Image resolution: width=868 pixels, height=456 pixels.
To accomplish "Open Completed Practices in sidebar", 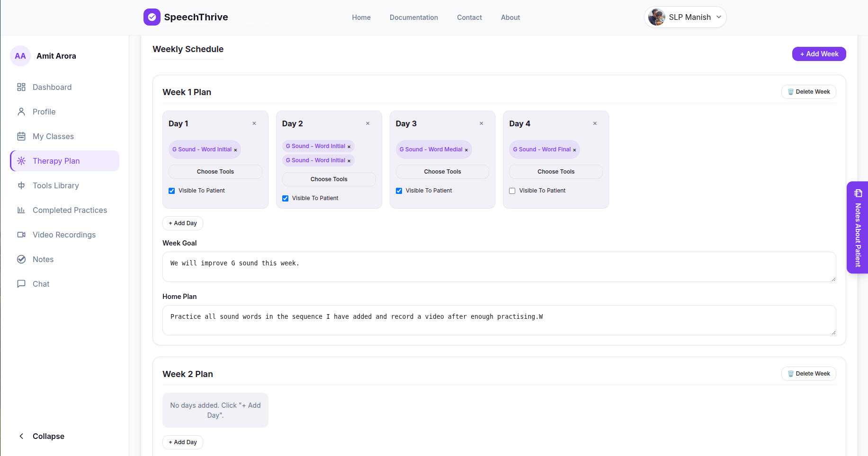I will click(x=65, y=210).
